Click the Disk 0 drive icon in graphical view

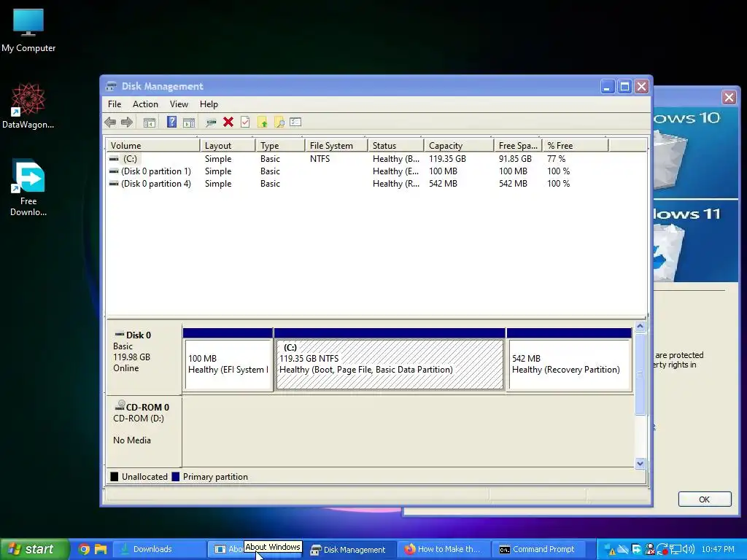pyautogui.click(x=120, y=334)
